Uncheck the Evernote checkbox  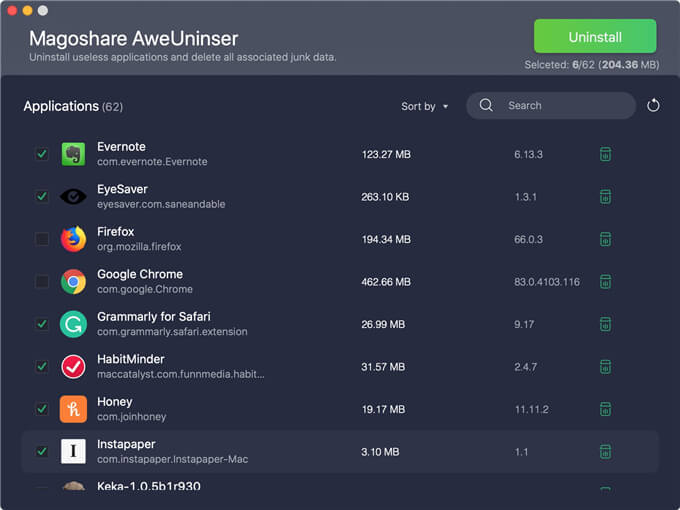point(42,154)
